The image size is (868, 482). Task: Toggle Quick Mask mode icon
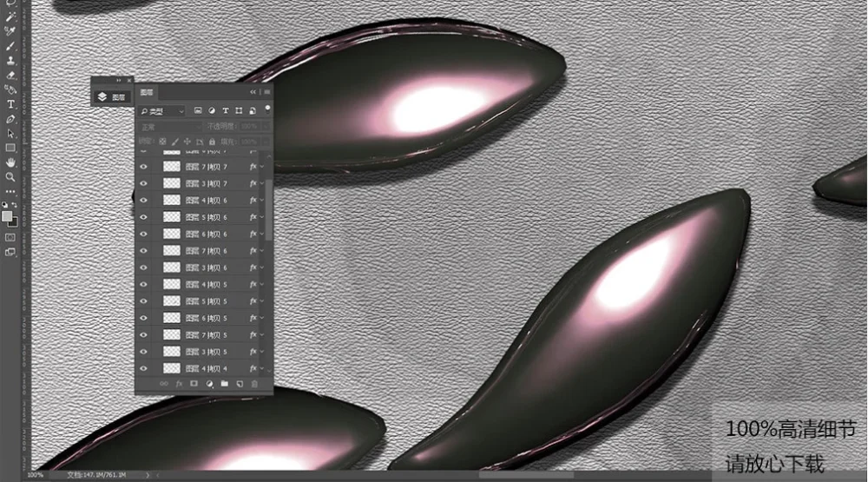coord(10,237)
